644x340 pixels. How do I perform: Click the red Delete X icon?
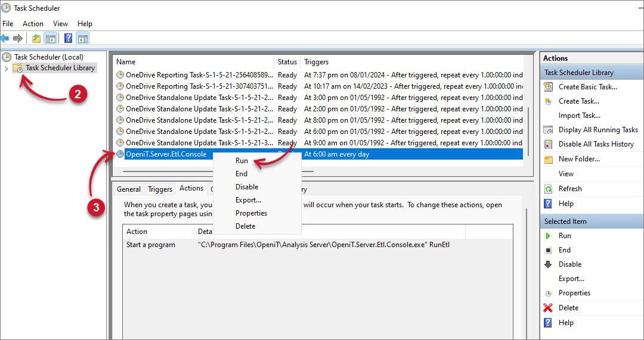548,308
